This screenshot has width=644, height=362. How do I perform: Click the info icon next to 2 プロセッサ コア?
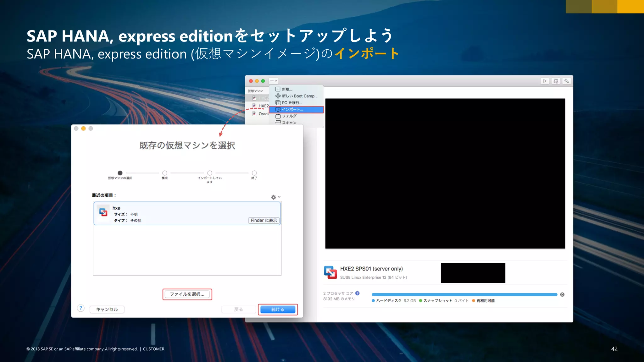(357, 293)
